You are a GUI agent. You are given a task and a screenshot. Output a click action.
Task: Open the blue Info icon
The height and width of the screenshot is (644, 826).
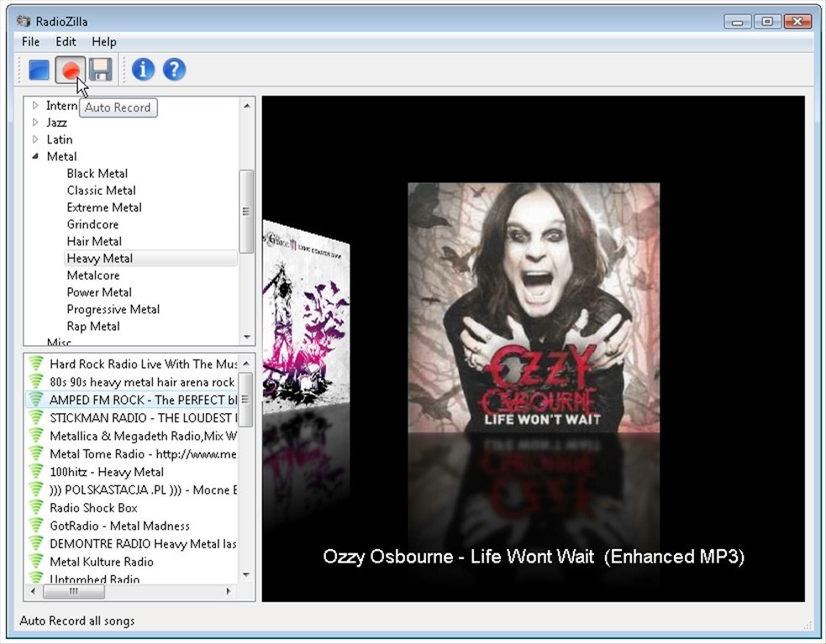tap(143, 70)
